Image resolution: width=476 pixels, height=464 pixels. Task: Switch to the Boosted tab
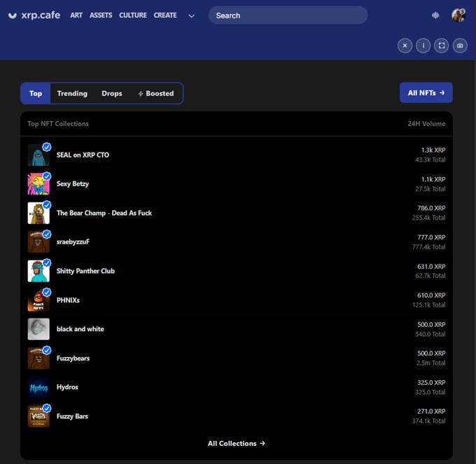point(156,94)
